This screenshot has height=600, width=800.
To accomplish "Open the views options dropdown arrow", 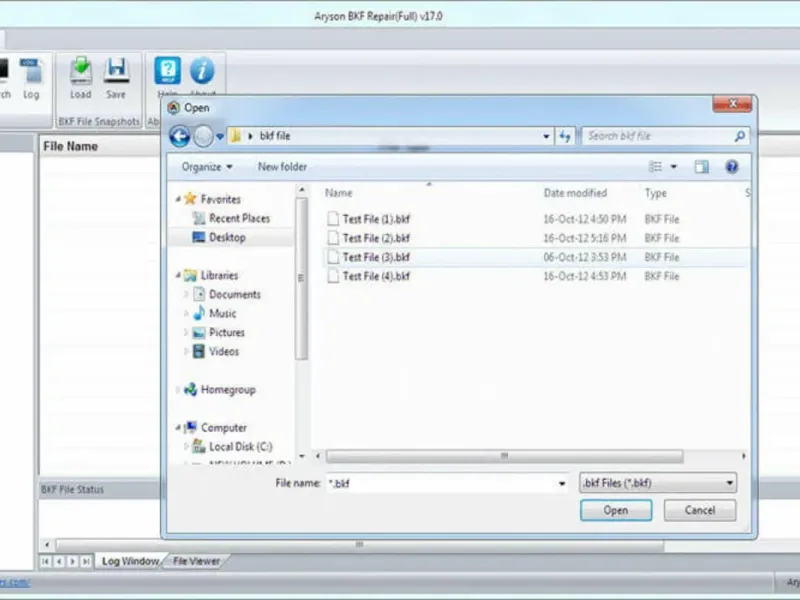I will pos(673,167).
